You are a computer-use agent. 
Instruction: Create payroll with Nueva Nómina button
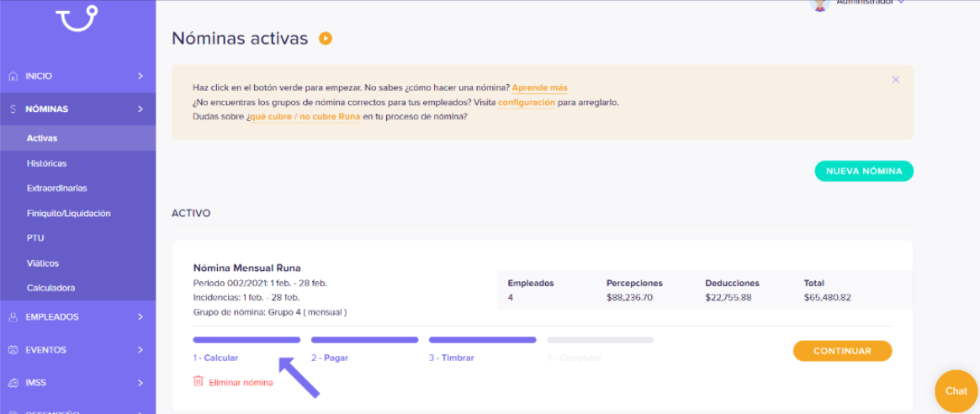click(864, 171)
